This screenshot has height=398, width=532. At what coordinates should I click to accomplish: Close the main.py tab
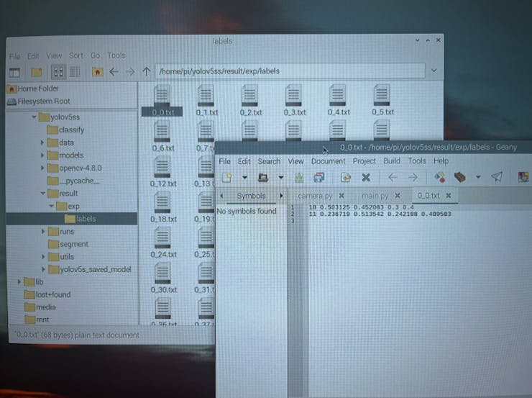(398, 196)
